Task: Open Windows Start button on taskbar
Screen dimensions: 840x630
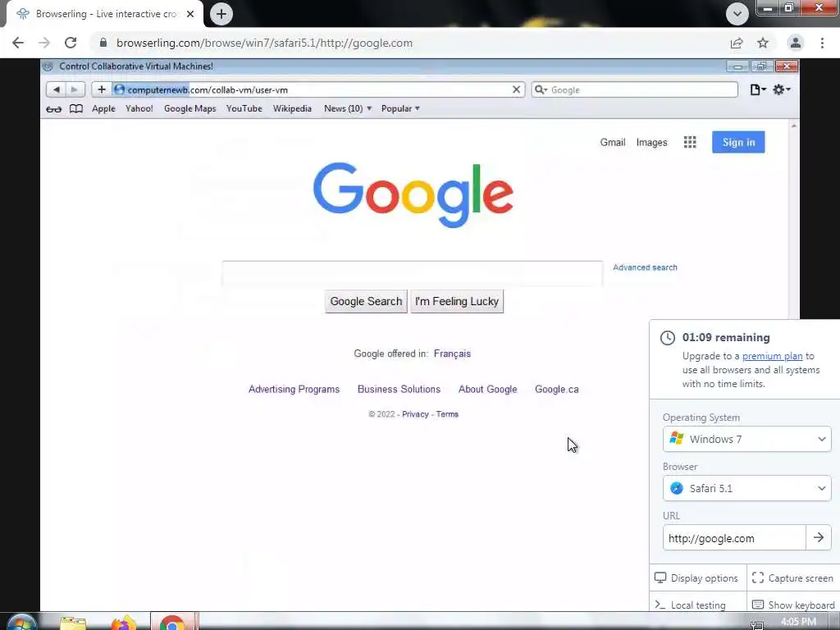Action: (21, 623)
